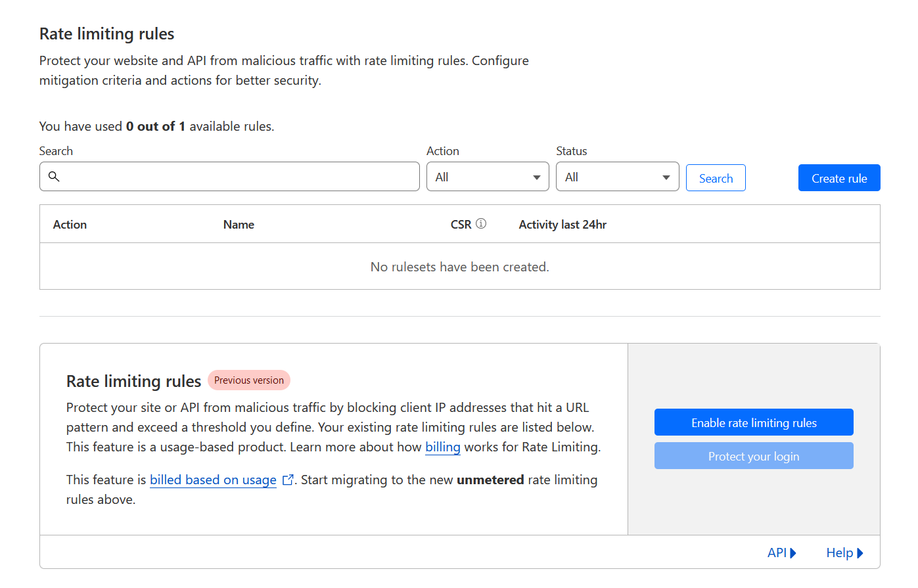Click the Previous version badge
Viewport: 918px width, 588px height.
point(248,380)
